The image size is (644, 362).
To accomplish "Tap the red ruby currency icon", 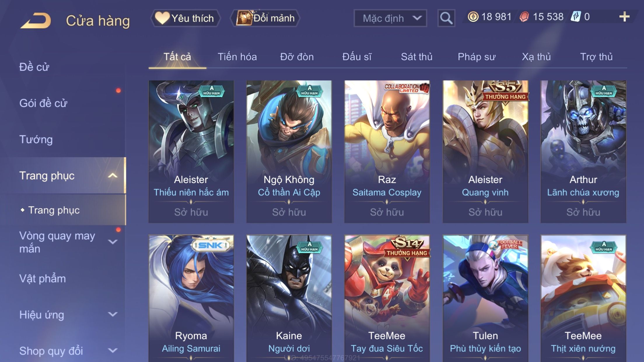I will click(524, 17).
